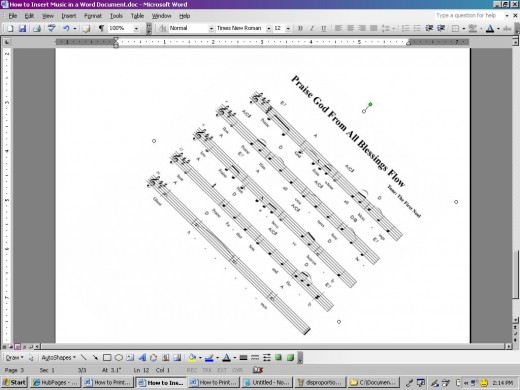The image size is (520, 390).
Task: Toggle Bold formatting
Action: [x=300, y=28]
